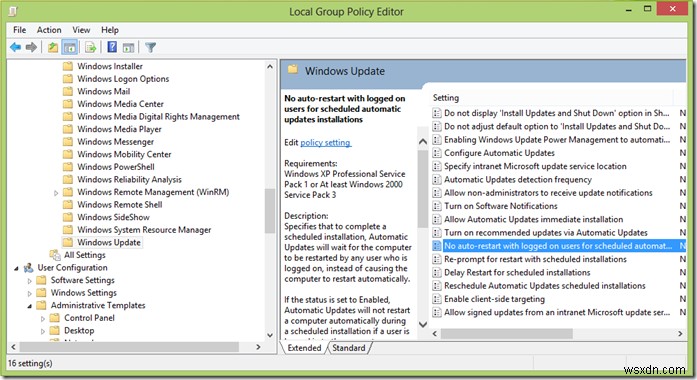The image size is (697, 380).
Task: Click the settings list's horizontal scroll right arrow
Action: pos(680,333)
